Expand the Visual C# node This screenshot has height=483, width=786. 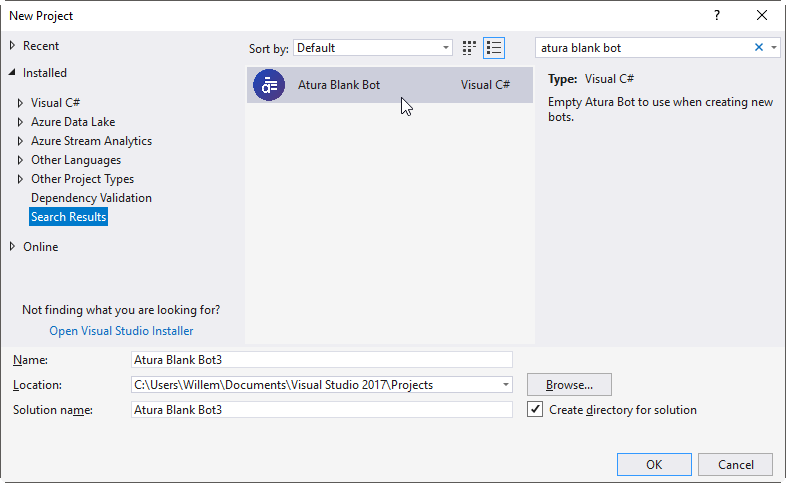[x=20, y=103]
